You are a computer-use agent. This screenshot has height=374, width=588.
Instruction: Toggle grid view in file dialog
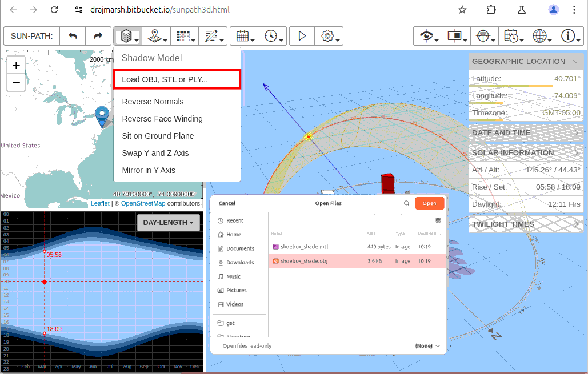click(x=438, y=220)
